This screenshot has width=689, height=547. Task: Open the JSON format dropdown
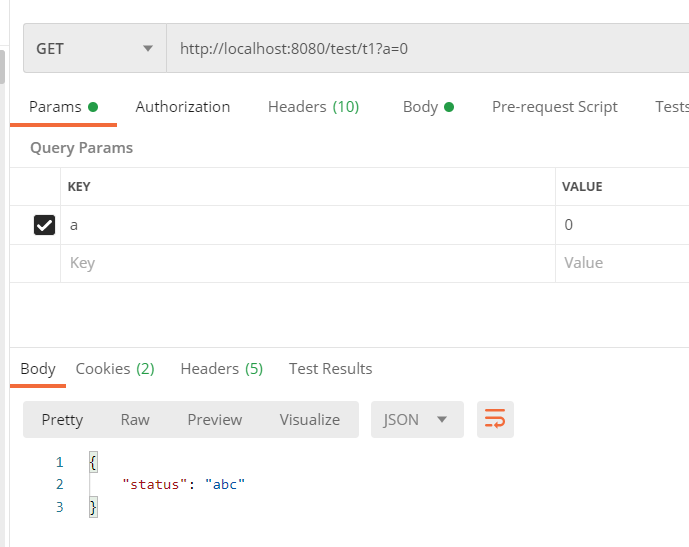(417, 420)
